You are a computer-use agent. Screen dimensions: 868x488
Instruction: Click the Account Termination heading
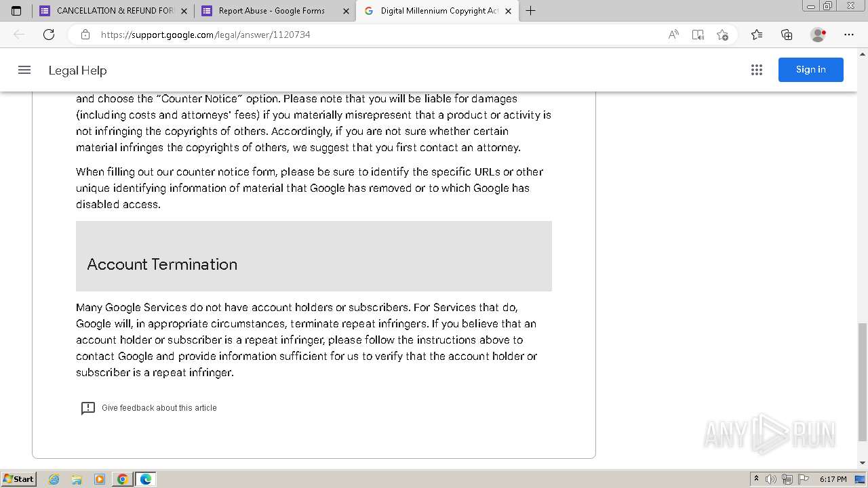pyautogui.click(x=162, y=264)
